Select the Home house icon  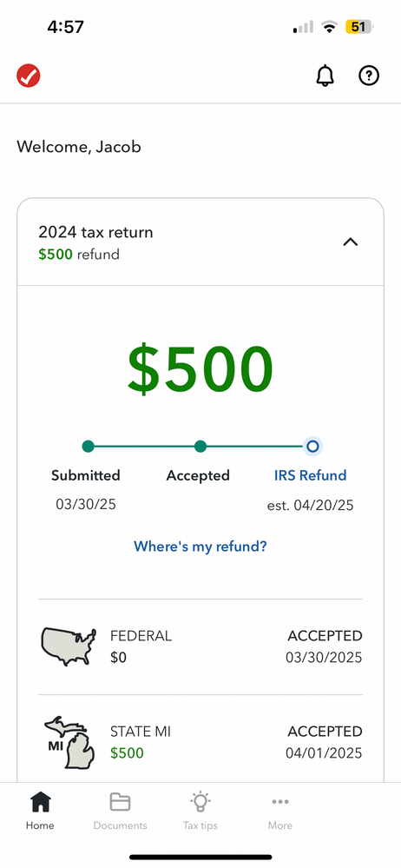click(x=41, y=801)
